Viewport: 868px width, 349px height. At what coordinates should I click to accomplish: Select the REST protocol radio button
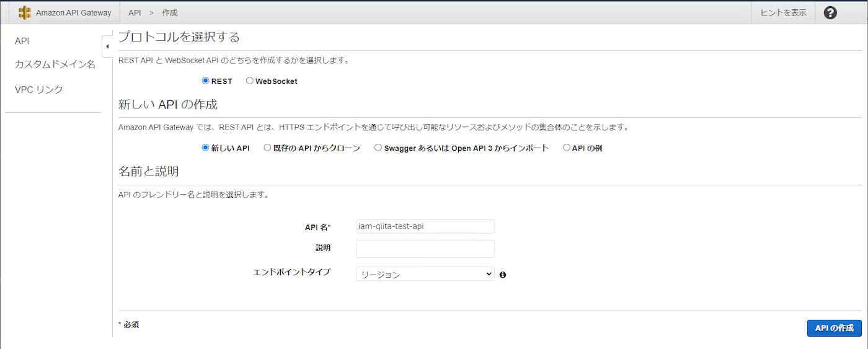point(206,81)
